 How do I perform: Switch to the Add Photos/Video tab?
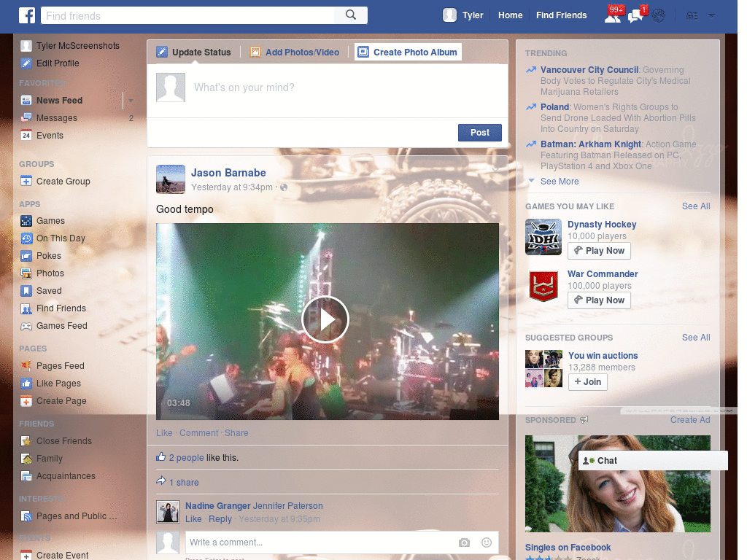click(x=295, y=52)
